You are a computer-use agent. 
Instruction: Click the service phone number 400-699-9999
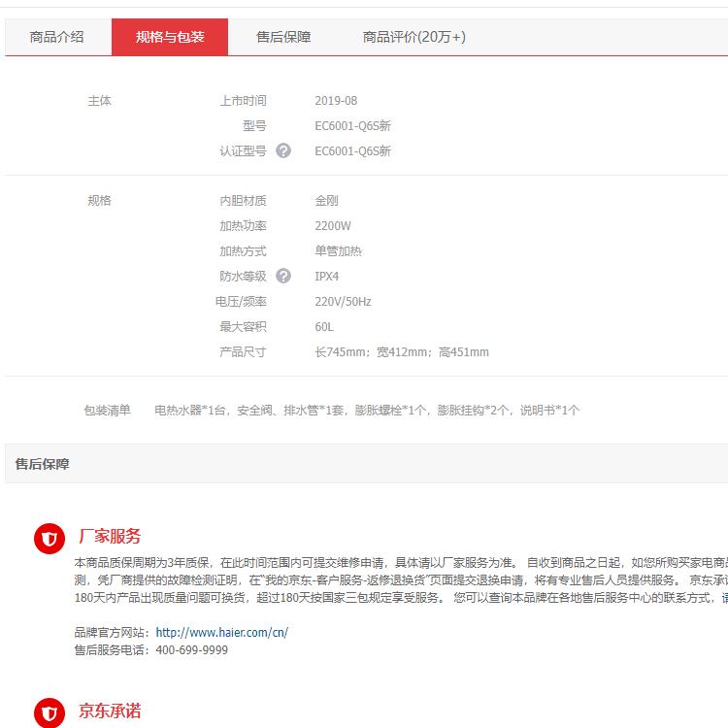[191, 650]
